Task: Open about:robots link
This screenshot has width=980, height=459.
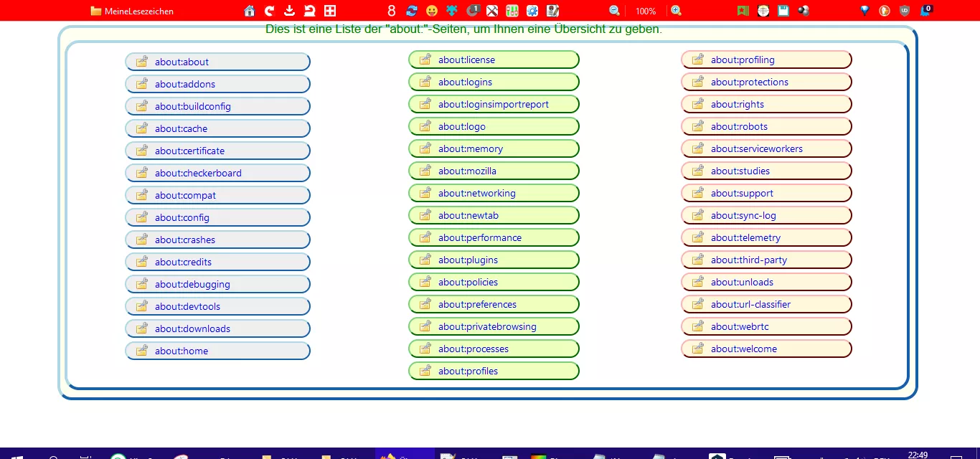Action: (766, 126)
